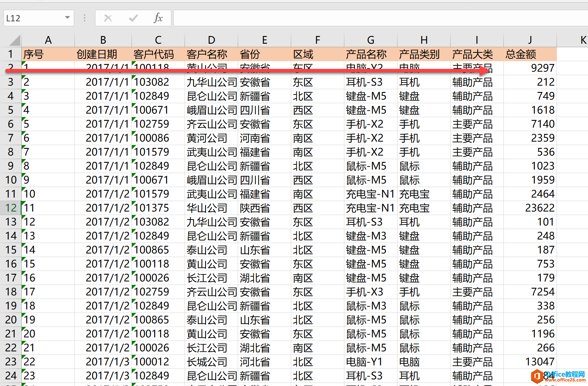Click amount cell 13047
Screen dimensions: 588x386
pyautogui.click(x=530, y=362)
